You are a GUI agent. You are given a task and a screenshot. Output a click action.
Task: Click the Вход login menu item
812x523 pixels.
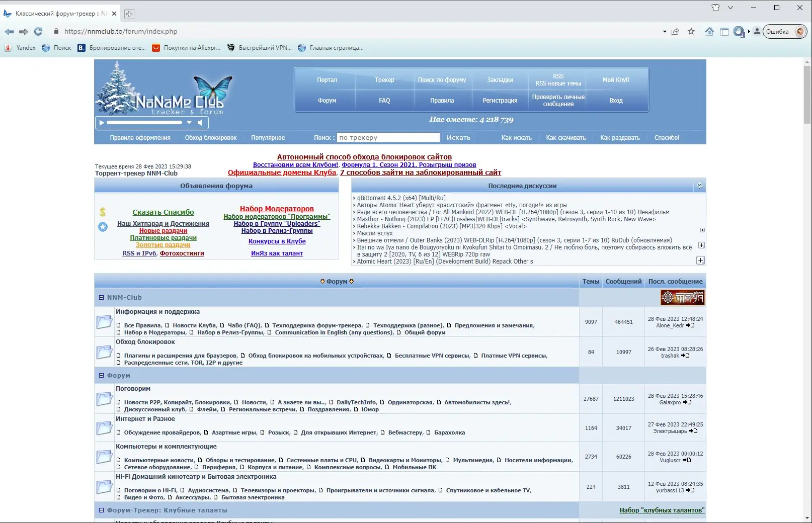click(x=616, y=101)
